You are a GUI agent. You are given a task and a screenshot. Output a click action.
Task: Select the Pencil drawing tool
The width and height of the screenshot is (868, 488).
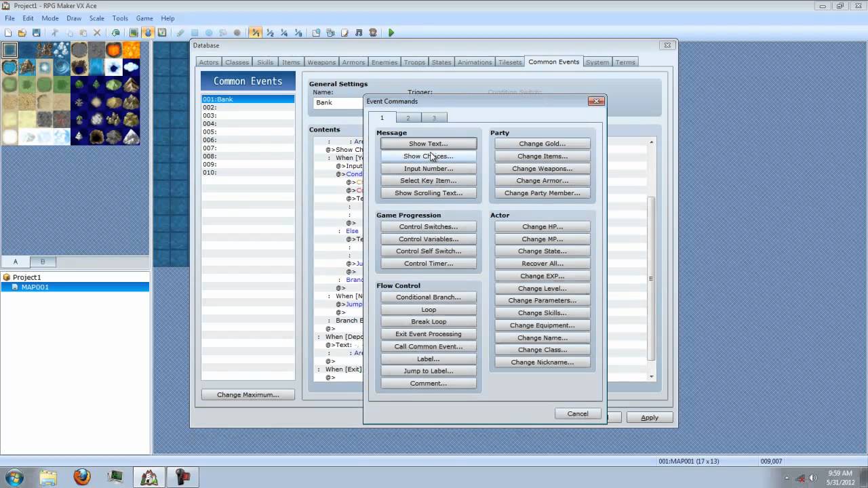point(180,33)
